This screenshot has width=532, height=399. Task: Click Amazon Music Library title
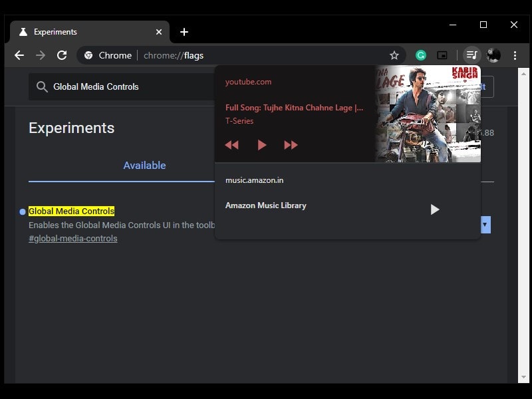coord(265,205)
